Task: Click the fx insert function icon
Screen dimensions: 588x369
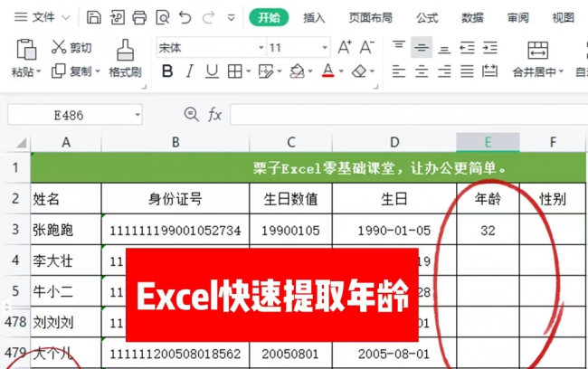Action: (x=214, y=114)
